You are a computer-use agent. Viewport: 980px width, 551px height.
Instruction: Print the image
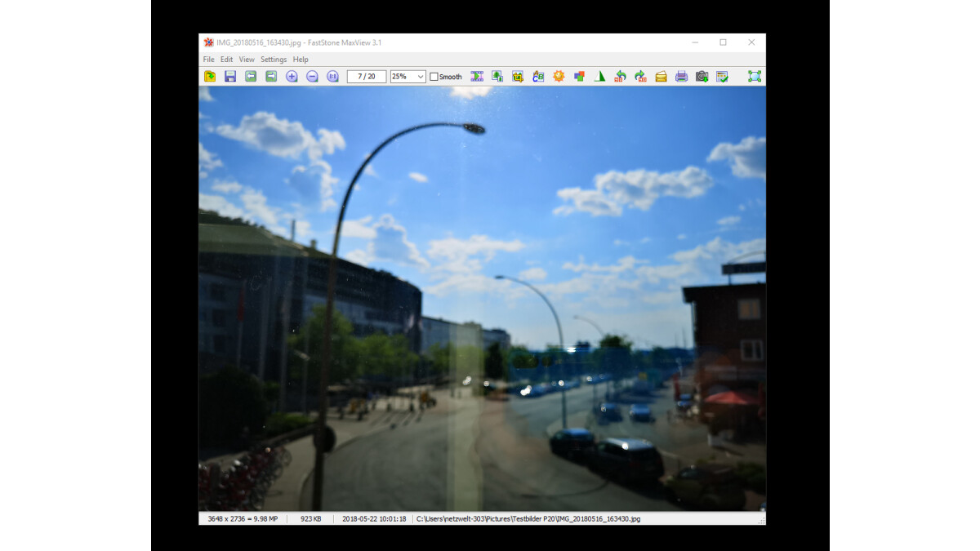pos(680,76)
